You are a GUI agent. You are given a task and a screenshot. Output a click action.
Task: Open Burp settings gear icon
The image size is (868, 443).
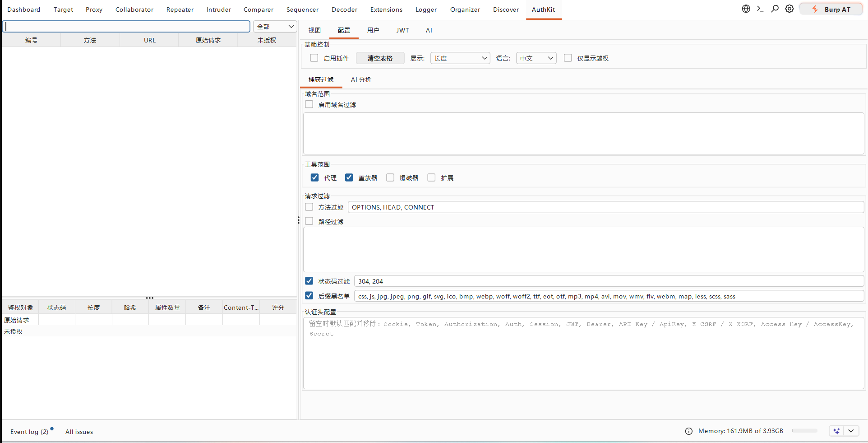[x=789, y=9]
